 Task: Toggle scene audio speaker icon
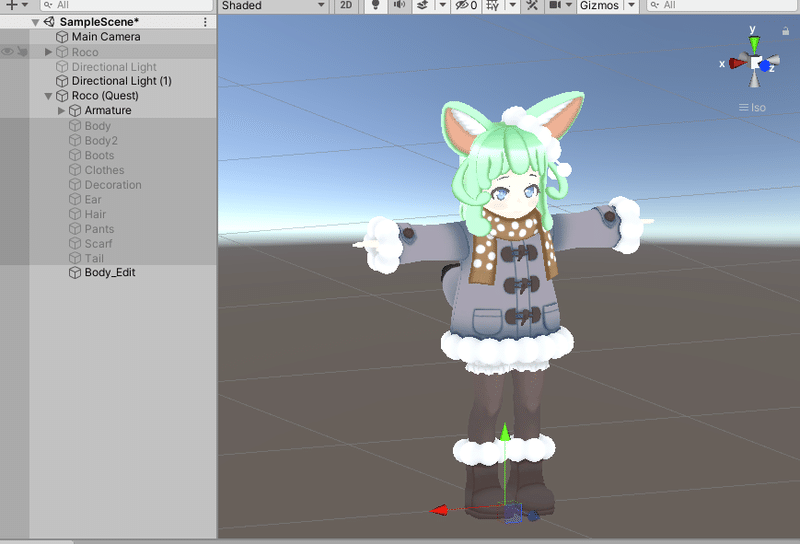click(399, 5)
